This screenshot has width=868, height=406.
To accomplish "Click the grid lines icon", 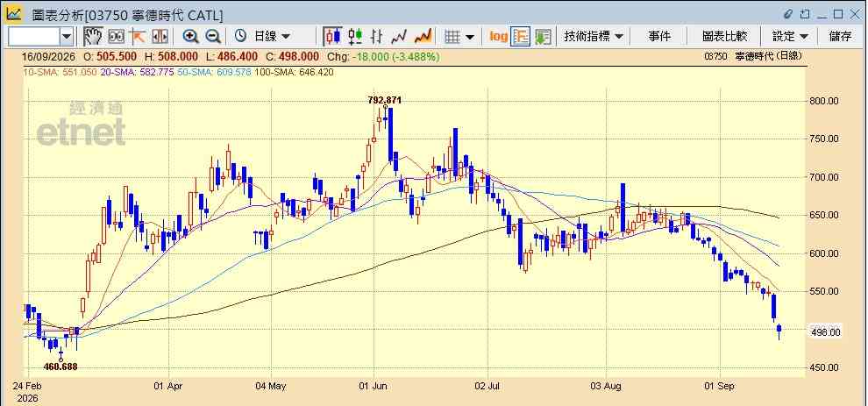I will (x=452, y=37).
